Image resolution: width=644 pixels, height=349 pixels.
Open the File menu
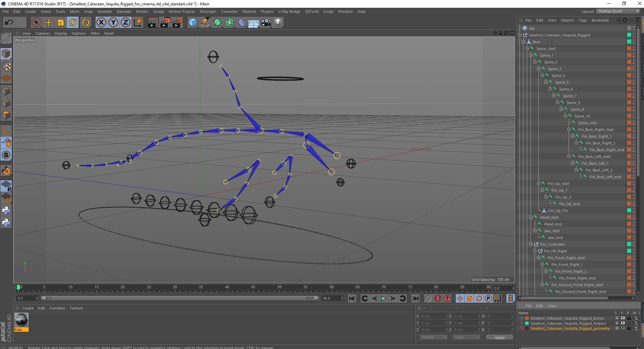pos(6,11)
